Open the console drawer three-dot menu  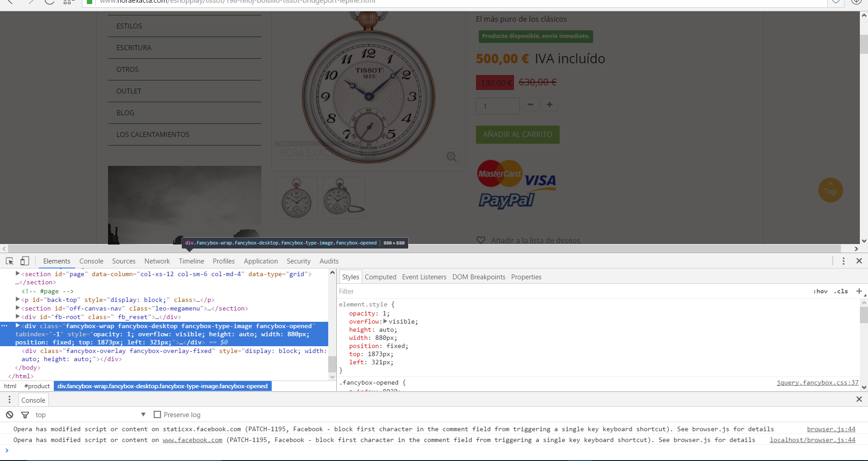click(x=9, y=400)
